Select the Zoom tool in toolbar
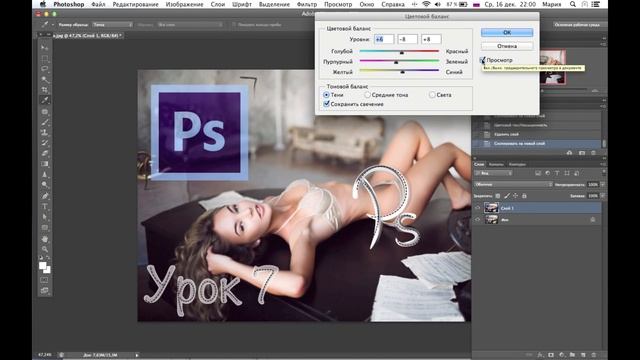Image resolution: width=640 pixels, height=360 pixels. click(44, 249)
